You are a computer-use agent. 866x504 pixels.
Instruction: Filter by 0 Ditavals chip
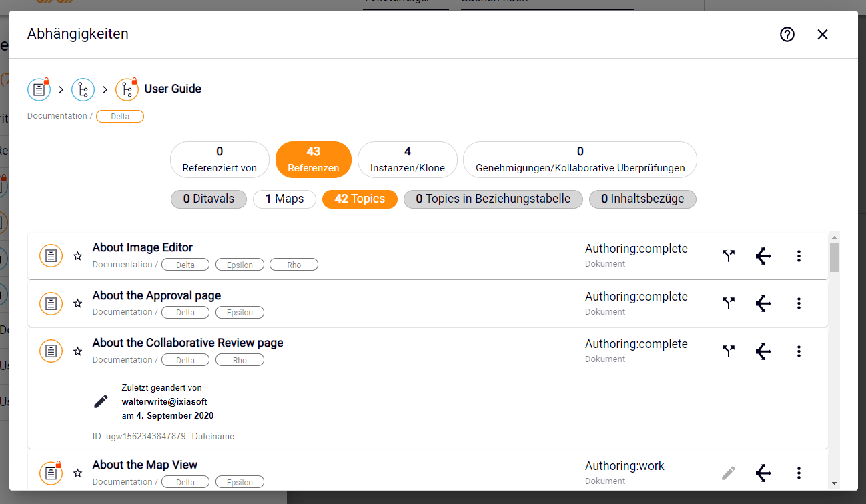[x=209, y=199]
